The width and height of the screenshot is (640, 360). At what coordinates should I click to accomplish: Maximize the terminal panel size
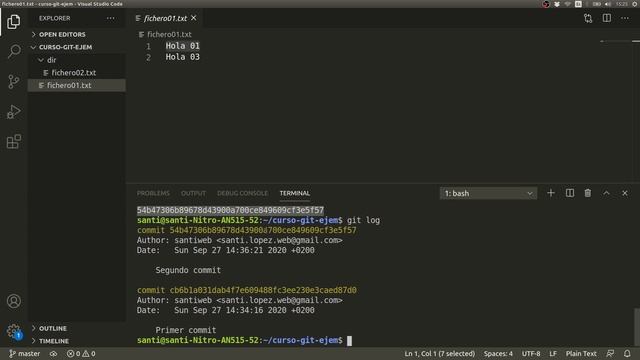click(x=607, y=193)
